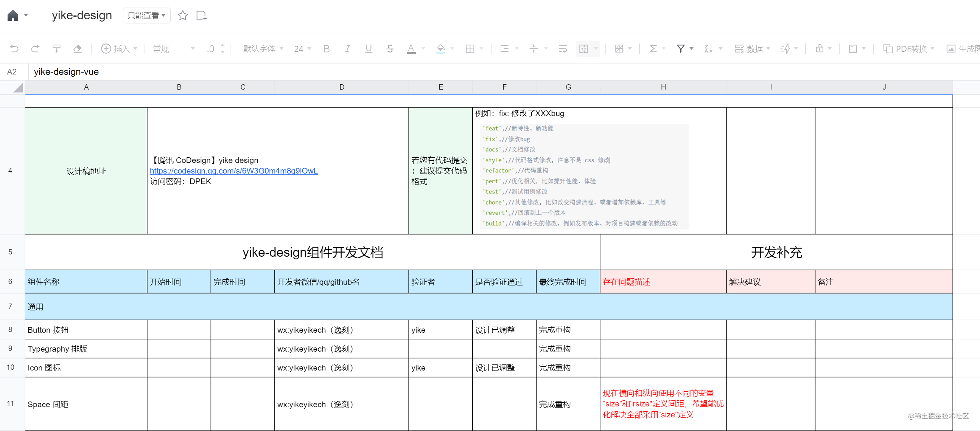Click the select-all corner triangle
This screenshot has height=431, width=980.
point(18,88)
